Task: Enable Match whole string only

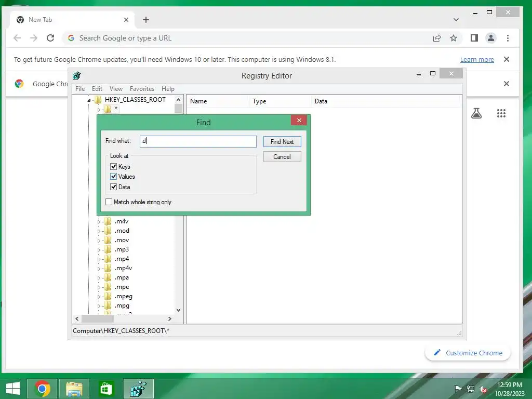Action: coord(109,202)
